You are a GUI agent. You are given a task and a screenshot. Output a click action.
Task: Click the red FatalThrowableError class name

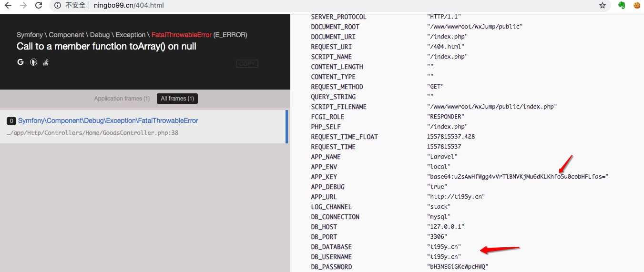[181, 35]
